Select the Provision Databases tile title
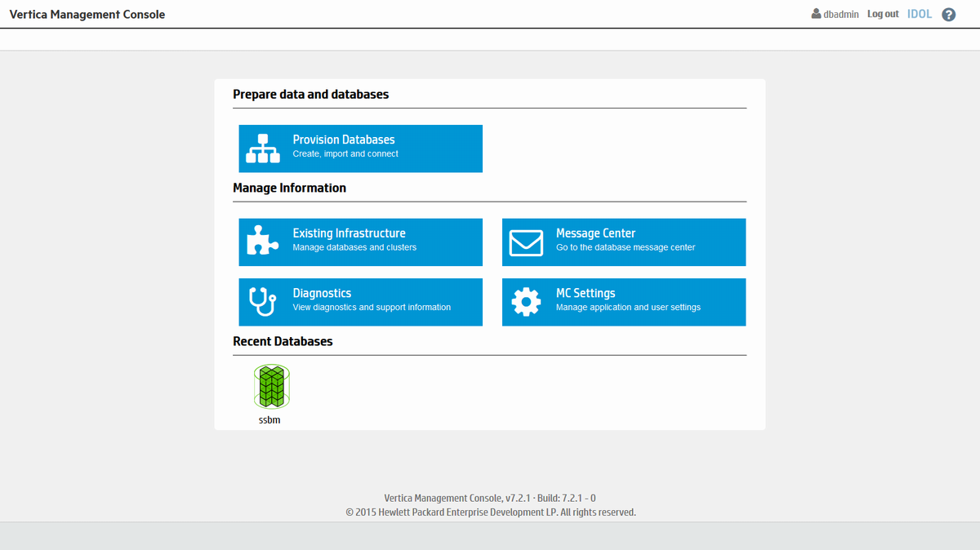Image resolution: width=980 pixels, height=550 pixels. point(344,140)
